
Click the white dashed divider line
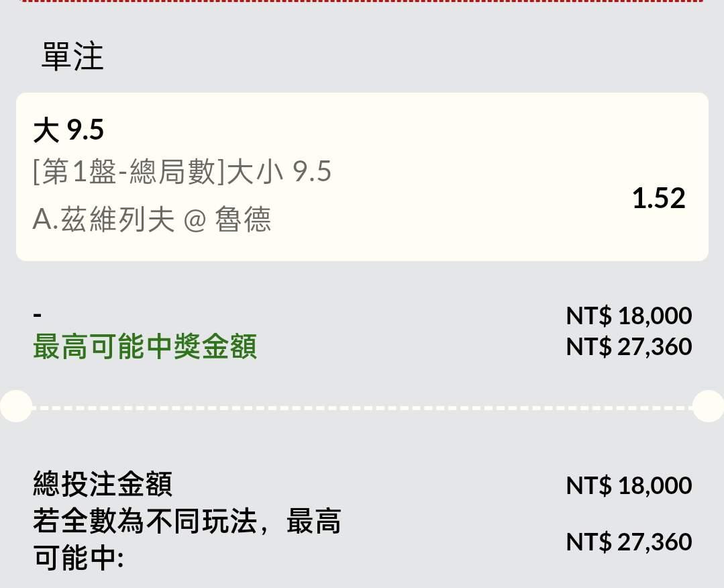click(362, 407)
